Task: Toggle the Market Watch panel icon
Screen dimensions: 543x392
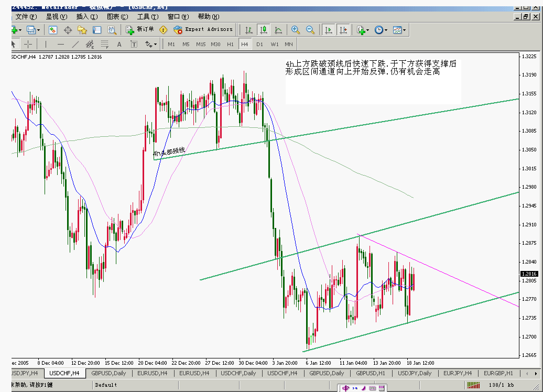Action: click(x=52, y=30)
